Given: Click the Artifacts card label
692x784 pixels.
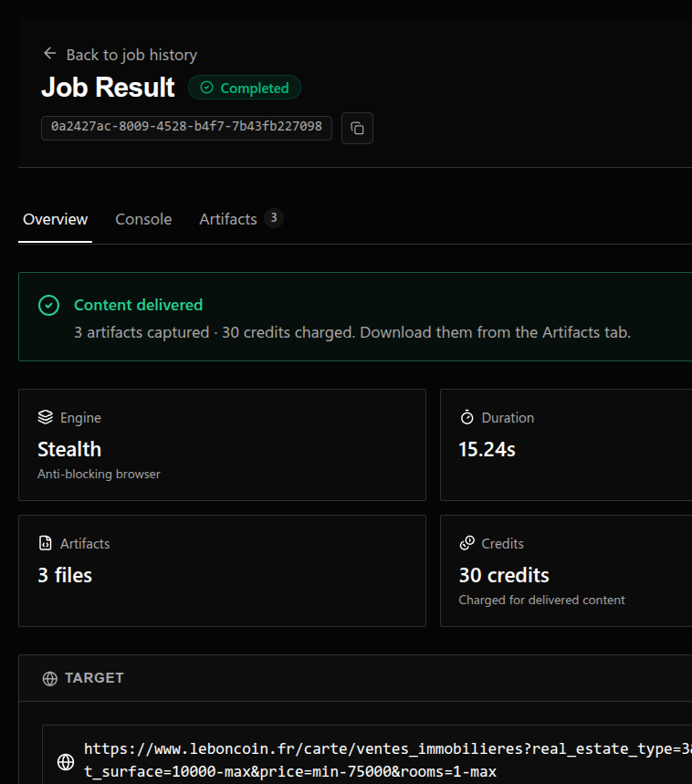Looking at the screenshot, I should [x=85, y=543].
